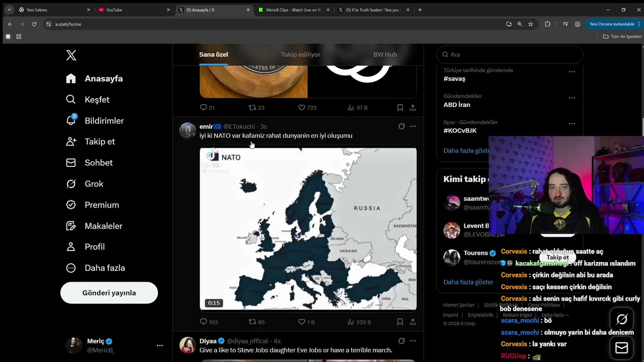Click the X logo in sidebar
This screenshot has width=644, height=362.
coord(71,55)
